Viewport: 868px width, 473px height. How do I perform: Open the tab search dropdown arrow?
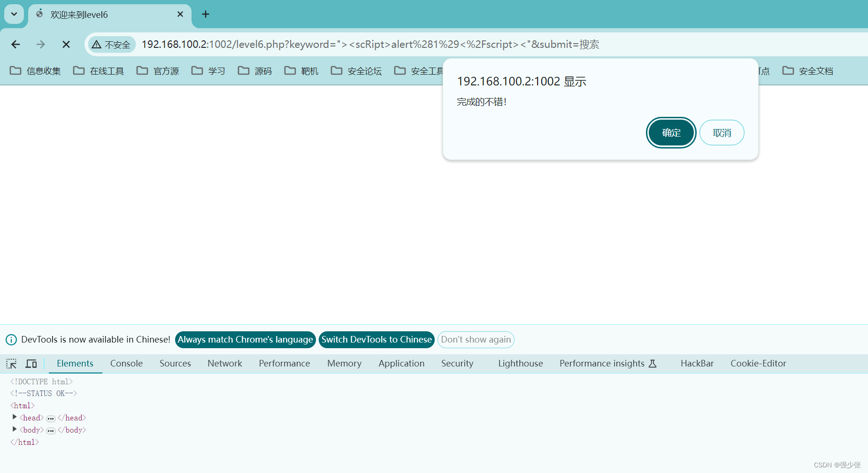(x=14, y=14)
